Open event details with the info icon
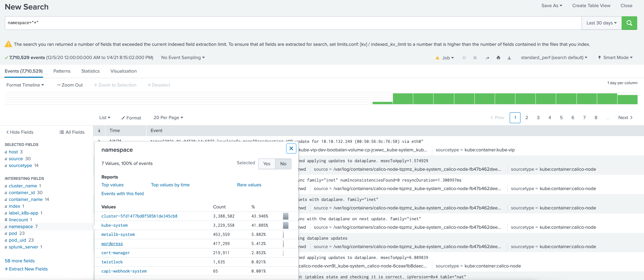This screenshot has width=644, height=280. point(99,130)
